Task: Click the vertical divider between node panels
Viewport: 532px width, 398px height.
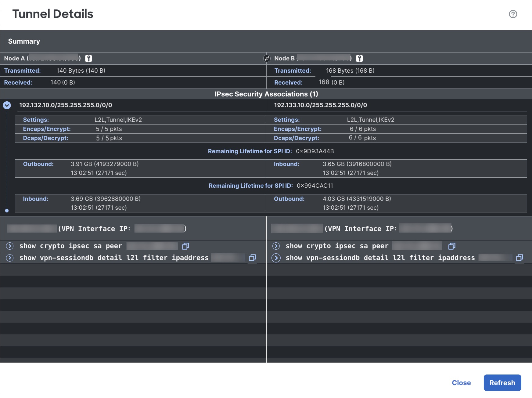Action: pos(266,305)
